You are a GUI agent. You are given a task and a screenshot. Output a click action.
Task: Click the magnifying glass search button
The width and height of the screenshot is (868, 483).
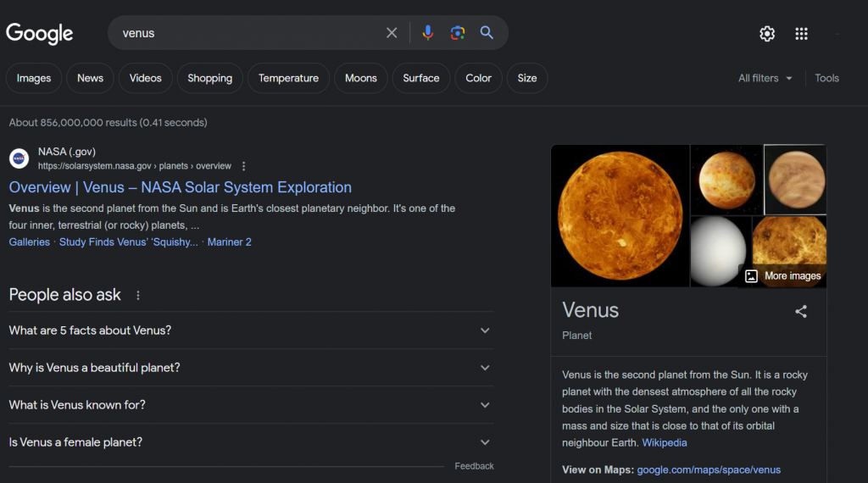(487, 33)
